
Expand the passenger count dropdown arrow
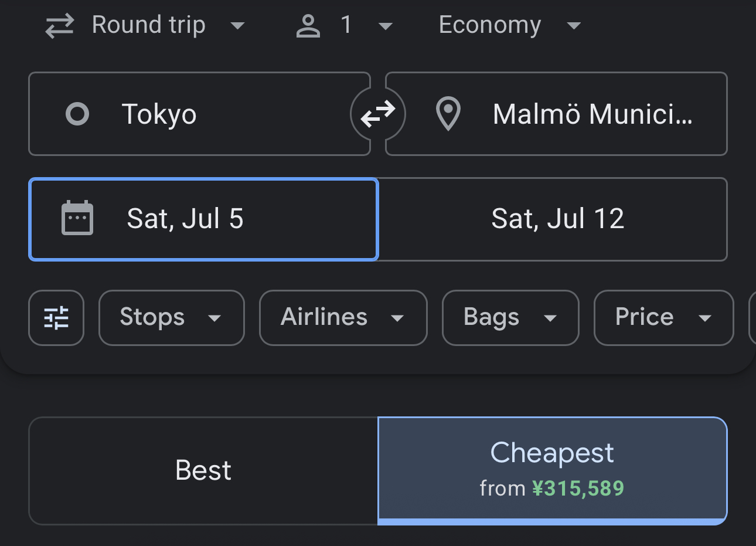385,26
